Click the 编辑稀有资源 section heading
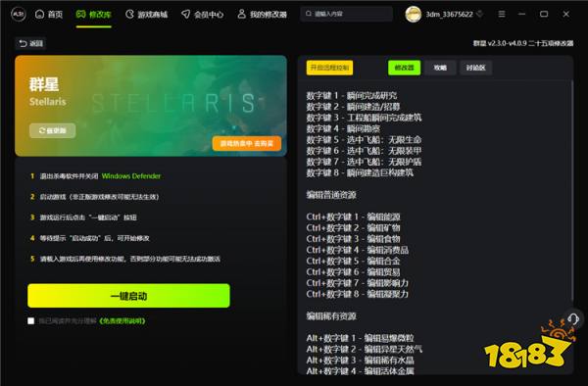The image size is (588, 386). pos(331,316)
